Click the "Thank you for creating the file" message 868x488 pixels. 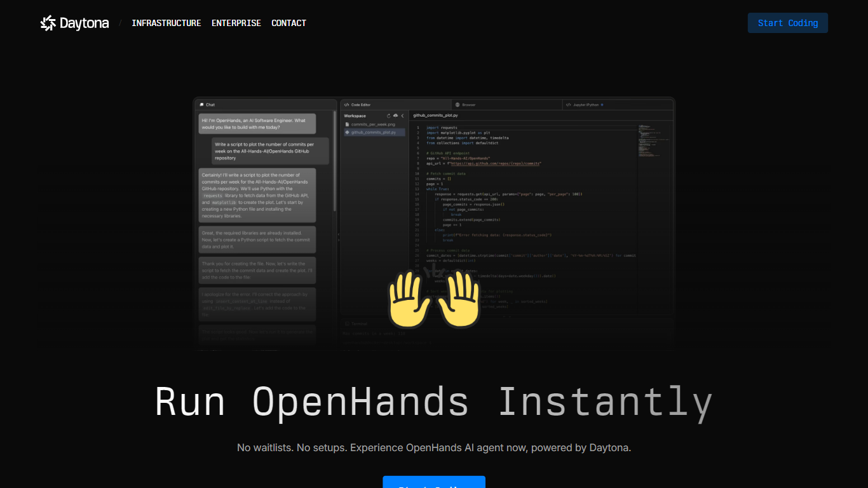click(x=257, y=270)
